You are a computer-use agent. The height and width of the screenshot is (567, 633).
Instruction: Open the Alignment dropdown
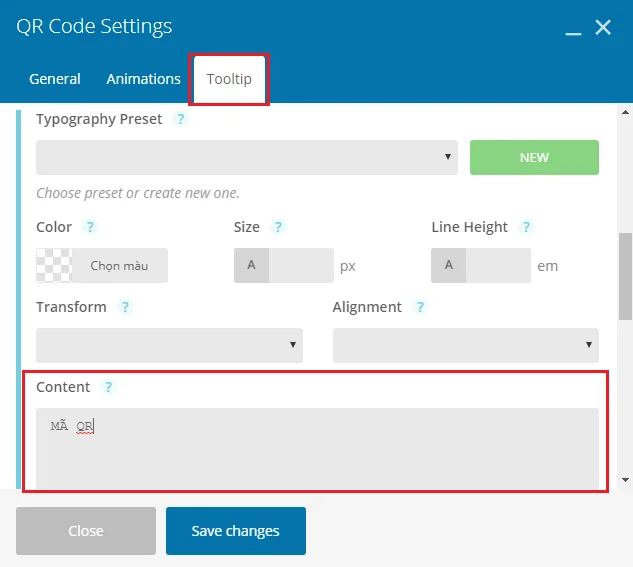(x=466, y=345)
